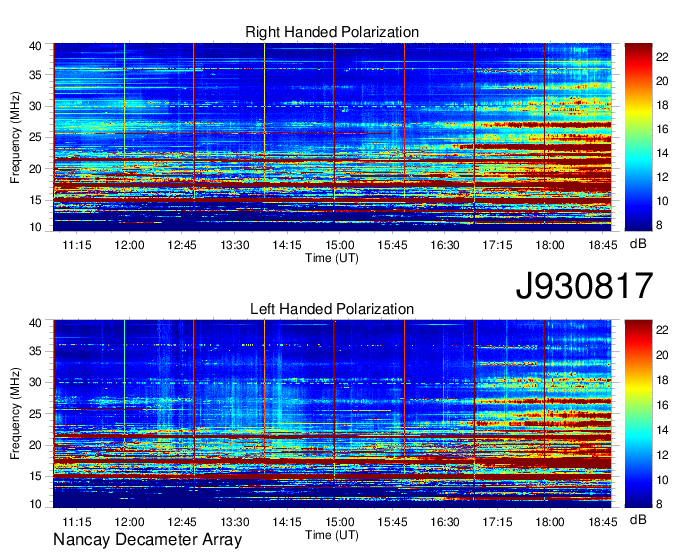
Task: Click inside the Left Handed Polarization spectrogram
Action: (332, 414)
